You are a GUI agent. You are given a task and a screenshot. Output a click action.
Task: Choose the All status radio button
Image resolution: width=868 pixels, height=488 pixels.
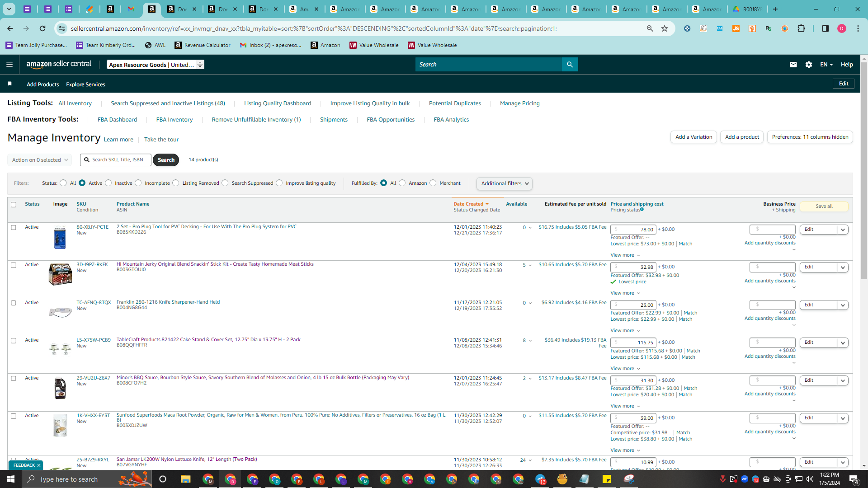pos(63,183)
